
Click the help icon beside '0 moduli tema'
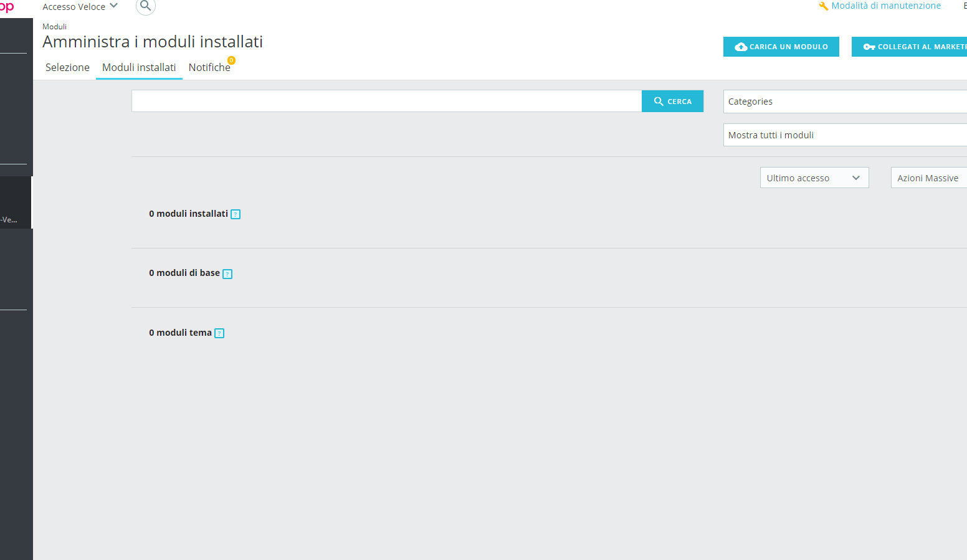point(219,333)
